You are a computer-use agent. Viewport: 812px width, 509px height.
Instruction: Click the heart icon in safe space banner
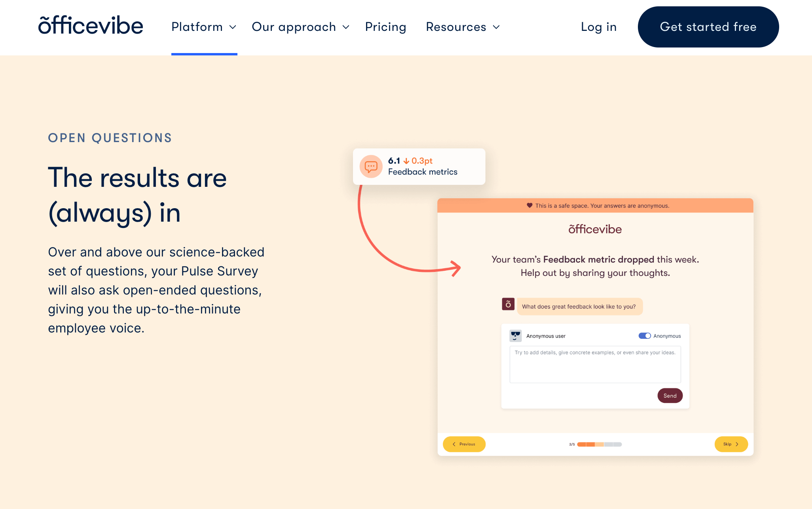529,205
